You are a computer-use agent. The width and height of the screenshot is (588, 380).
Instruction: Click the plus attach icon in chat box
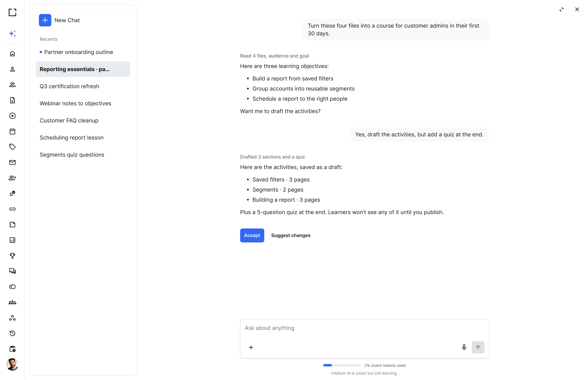pyautogui.click(x=251, y=347)
